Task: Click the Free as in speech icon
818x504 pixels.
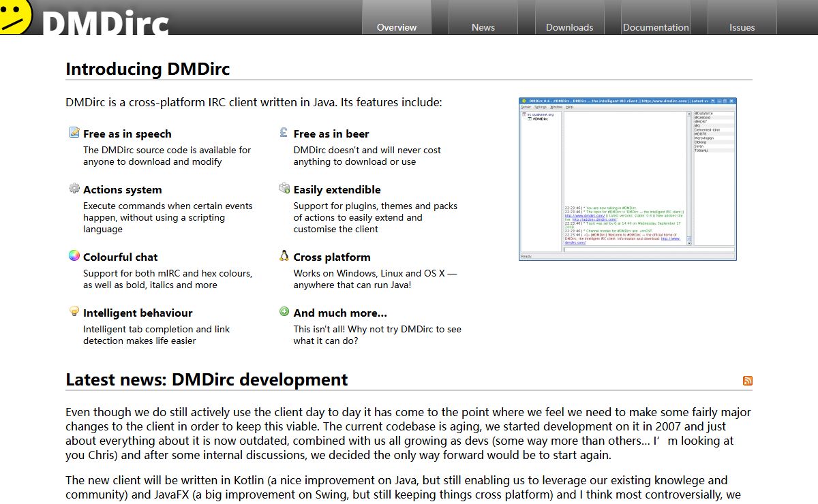Action: (x=74, y=133)
